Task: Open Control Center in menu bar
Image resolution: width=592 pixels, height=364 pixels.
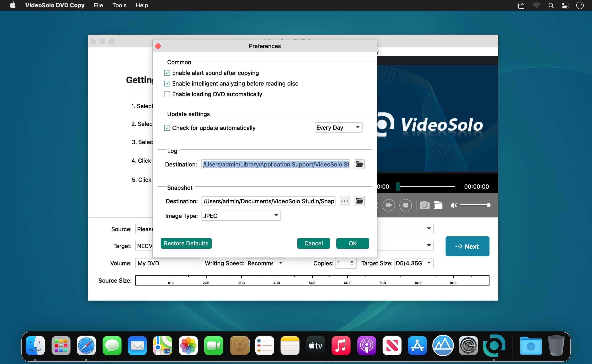Action: click(565, 5)
